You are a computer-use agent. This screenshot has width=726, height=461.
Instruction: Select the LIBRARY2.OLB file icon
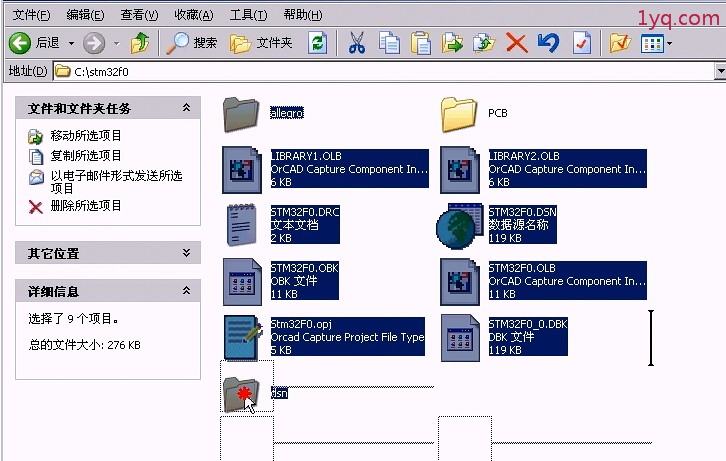point(459,170)
